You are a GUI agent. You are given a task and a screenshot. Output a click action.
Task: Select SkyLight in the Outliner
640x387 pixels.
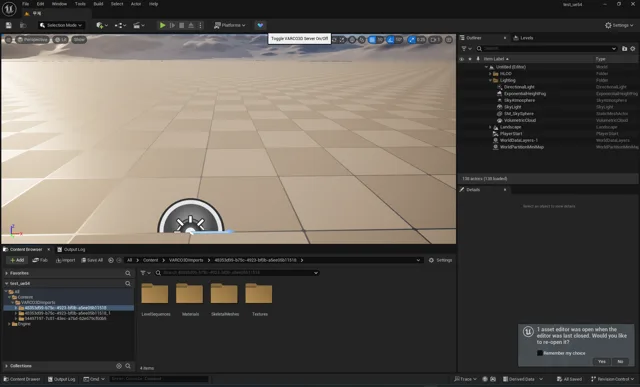[512, 107]
